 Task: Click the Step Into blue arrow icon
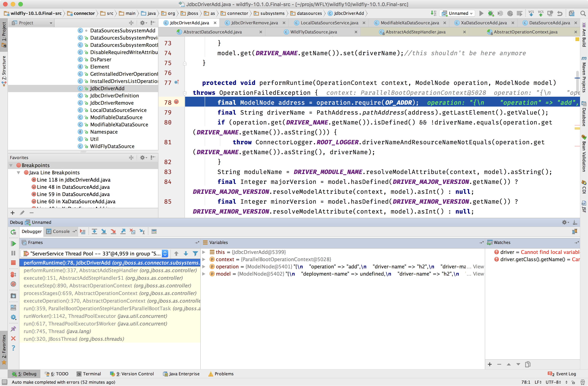tap(104, 231)
